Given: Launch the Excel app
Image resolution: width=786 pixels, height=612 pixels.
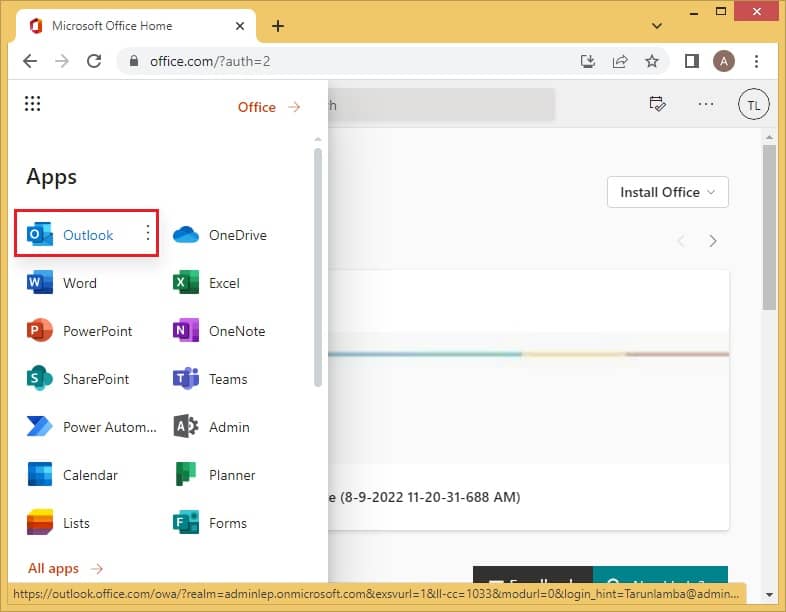Looking at the screenshot, I should coord(206,283).
